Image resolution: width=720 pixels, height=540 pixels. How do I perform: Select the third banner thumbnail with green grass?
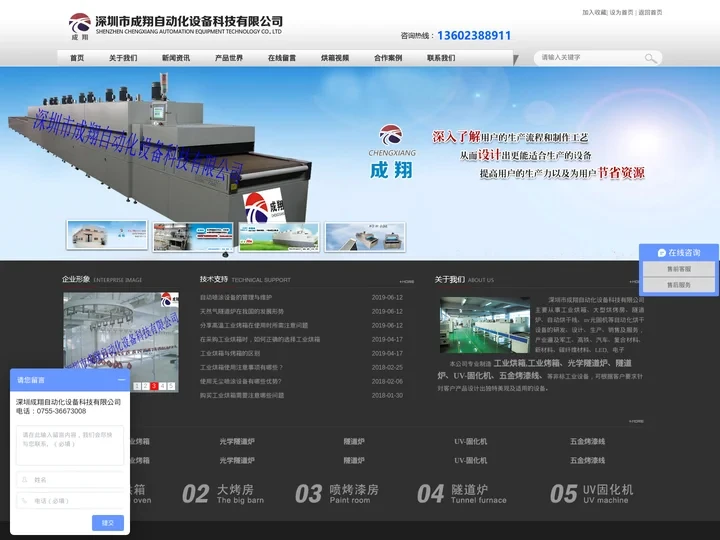(279, 236)
